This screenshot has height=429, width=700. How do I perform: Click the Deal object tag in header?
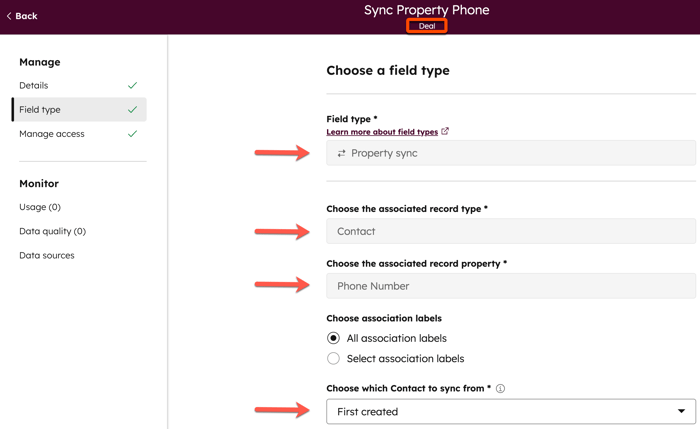point(427,26)
